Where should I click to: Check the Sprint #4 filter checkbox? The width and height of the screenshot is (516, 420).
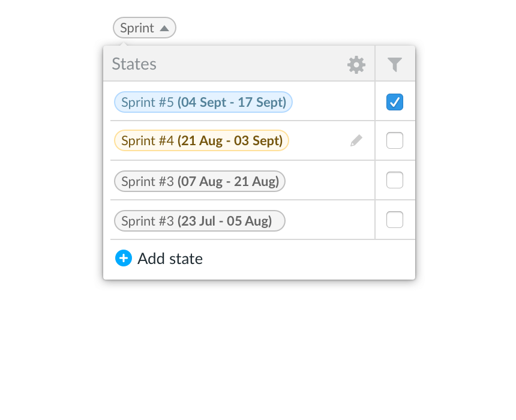coord(395,140)
